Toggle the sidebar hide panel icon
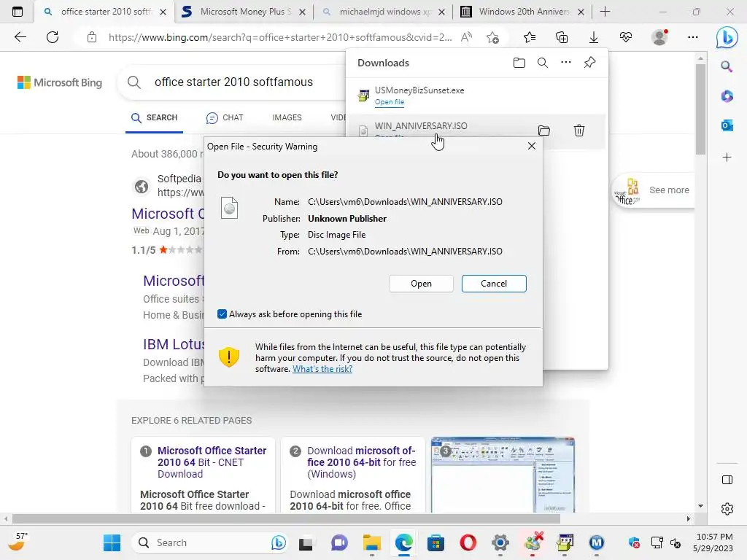Viewport: 747px width, 560px height. 727,480
